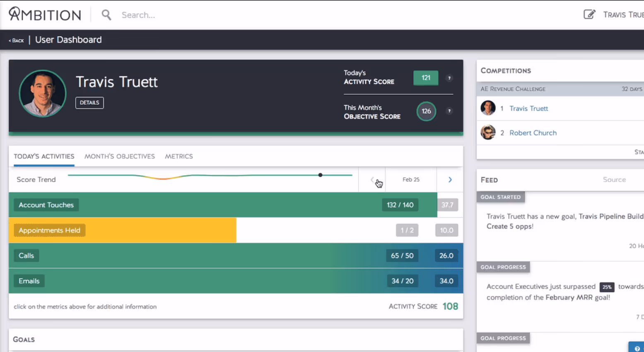
Task: Click the Activity Score help icon
Action: 449,78
